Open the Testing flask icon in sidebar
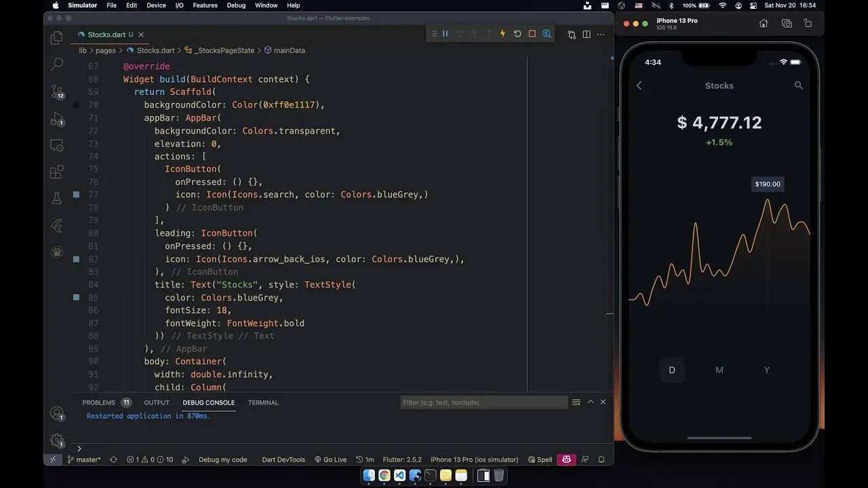The width and height of the screenshot is (868, 488). [x=57, y=199]
